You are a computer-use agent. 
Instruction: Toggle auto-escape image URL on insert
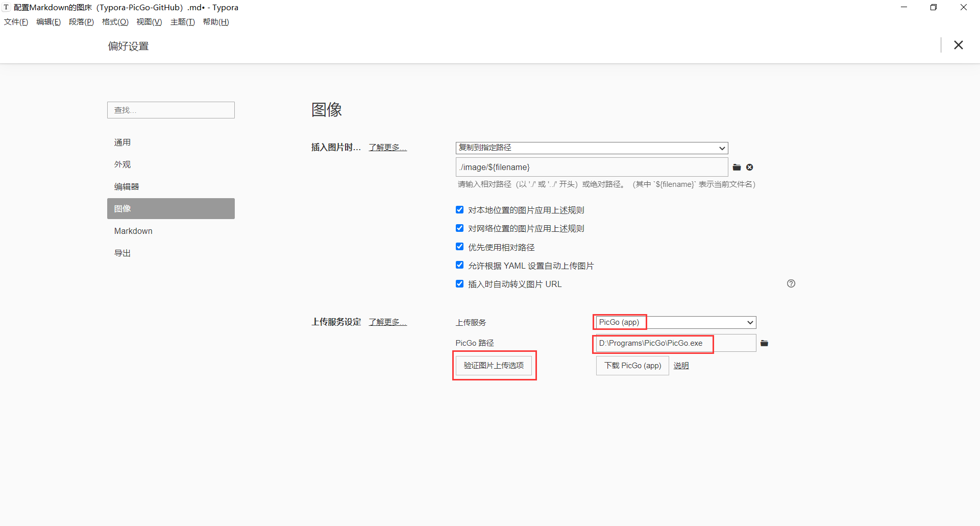click(459, 283)
